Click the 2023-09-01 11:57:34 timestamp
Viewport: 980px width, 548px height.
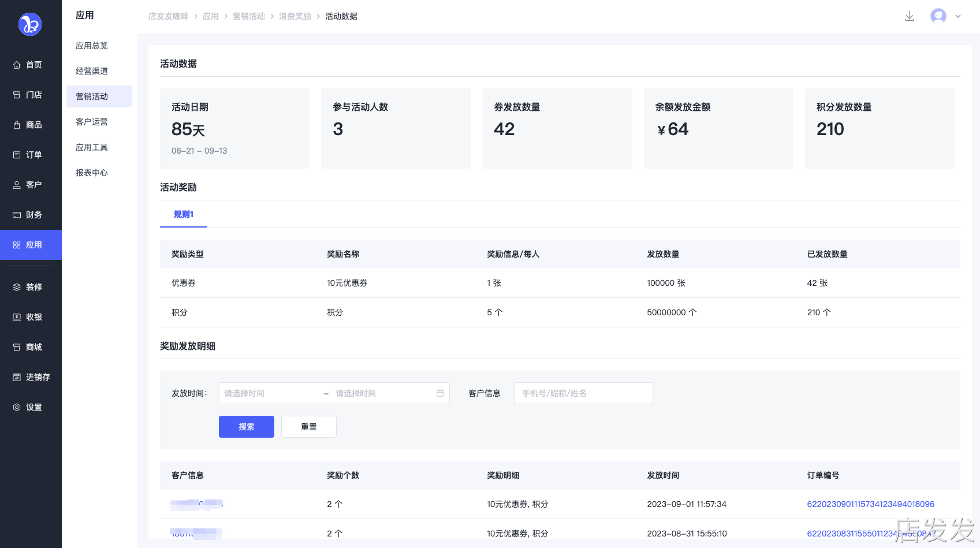pos(687,504)
